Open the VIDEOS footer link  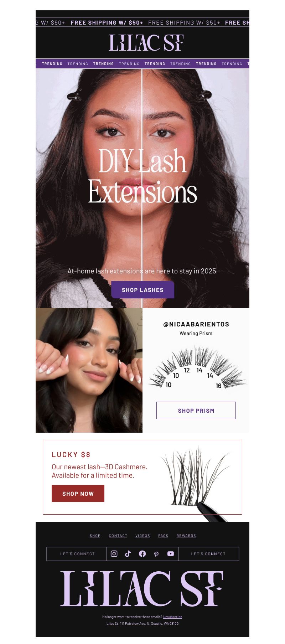tap(142, 536)
